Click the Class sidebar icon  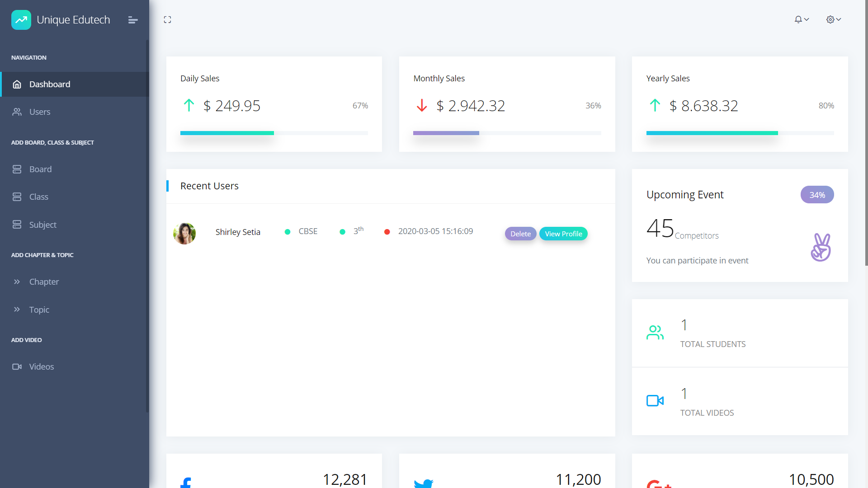point(17,197)
